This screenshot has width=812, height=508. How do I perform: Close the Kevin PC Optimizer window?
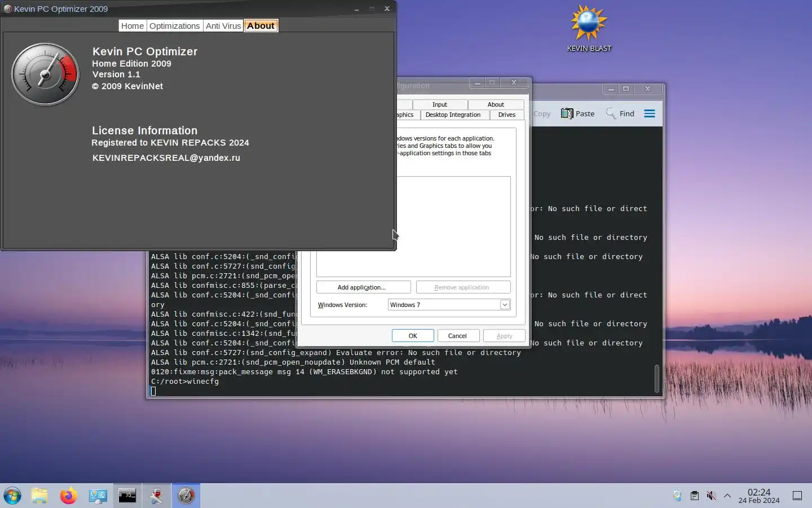coord(387,8)
